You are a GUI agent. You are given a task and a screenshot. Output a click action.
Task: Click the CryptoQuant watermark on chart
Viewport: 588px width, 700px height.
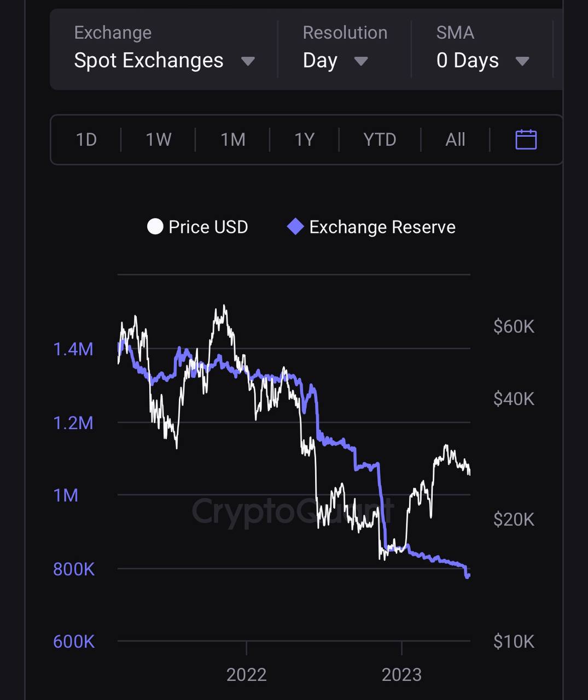click(293, 511)
